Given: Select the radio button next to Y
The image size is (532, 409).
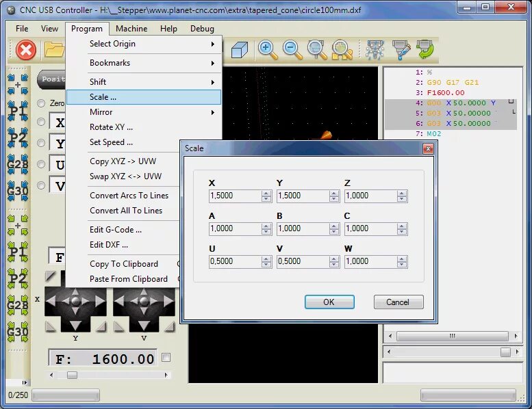Looking at the screenshot, I should [41, 143].
